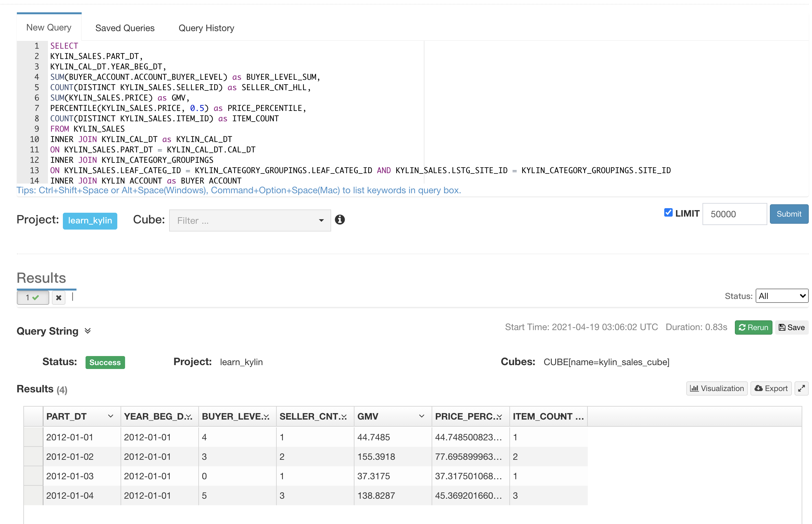The image size is (812, 524).
Task: Switch to Saved Queries tab
Action: pos(125,28)
